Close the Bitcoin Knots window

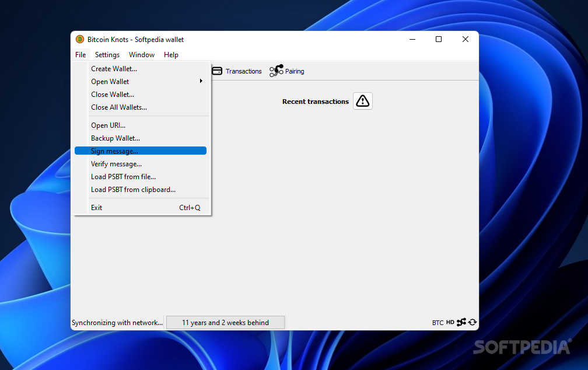(466, 40)
